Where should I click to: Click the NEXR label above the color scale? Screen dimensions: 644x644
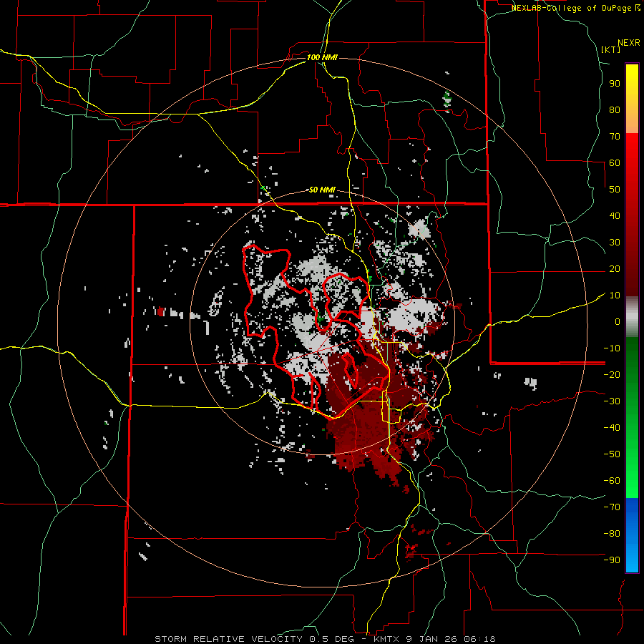[629, 43]
